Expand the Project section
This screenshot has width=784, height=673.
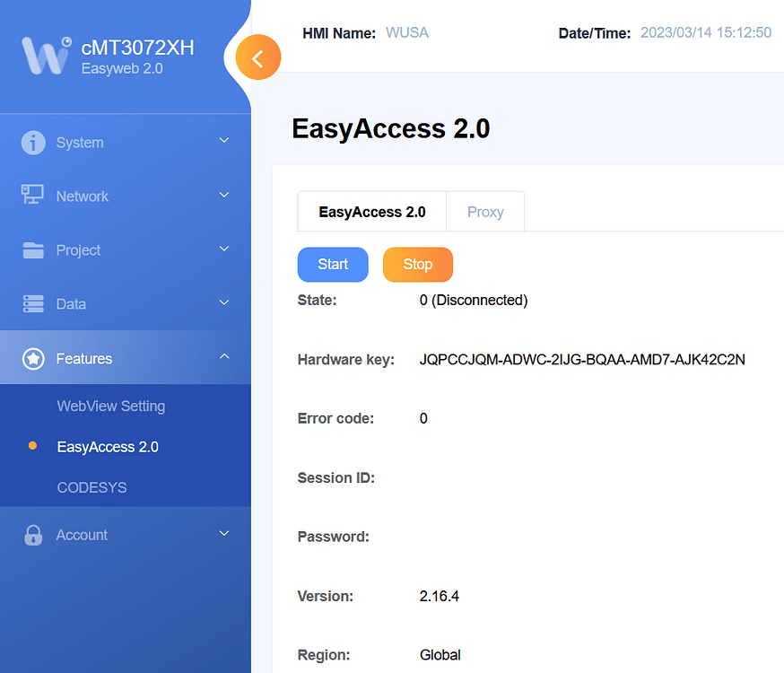(223, 249)
